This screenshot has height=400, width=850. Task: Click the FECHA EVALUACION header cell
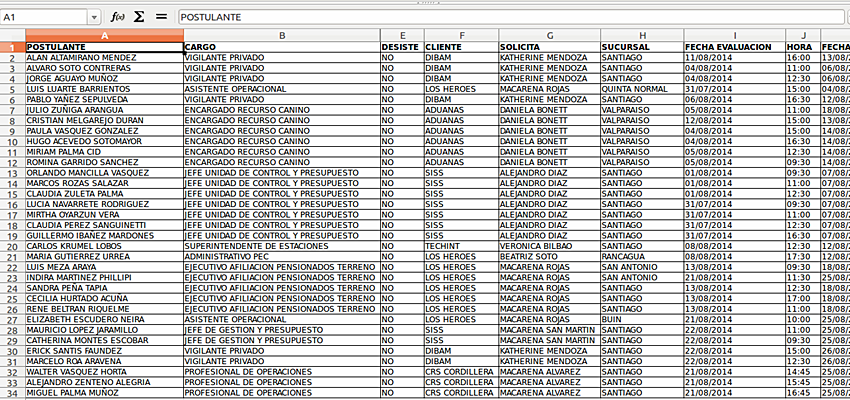tap(734, 47)
